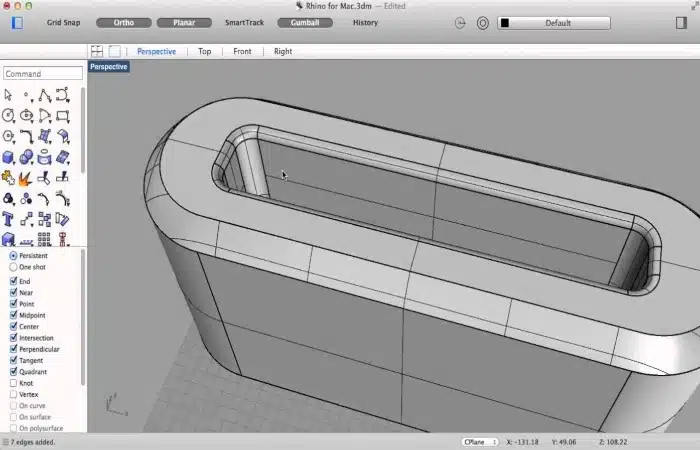Image resolution: width=700 pixels, height=450 pixels.
Task: Click into the Command input field
Action: [43, 74]
